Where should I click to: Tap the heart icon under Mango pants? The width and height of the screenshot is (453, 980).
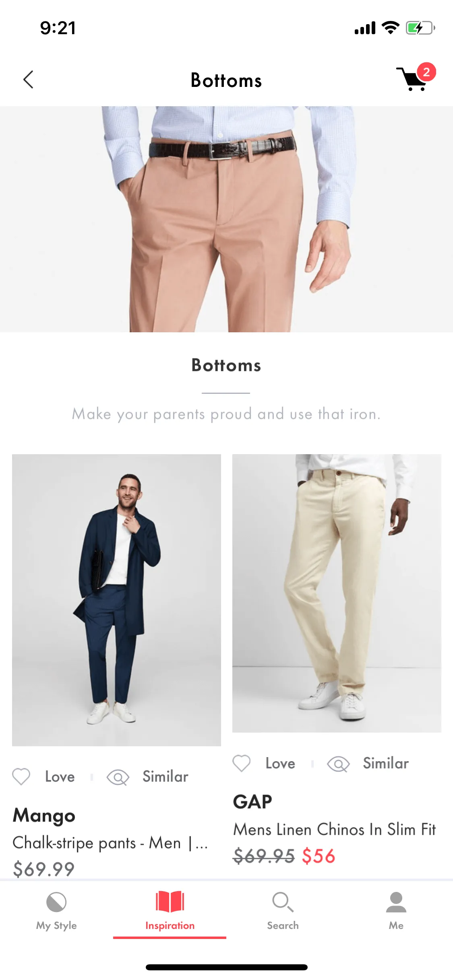coord(21,776)
